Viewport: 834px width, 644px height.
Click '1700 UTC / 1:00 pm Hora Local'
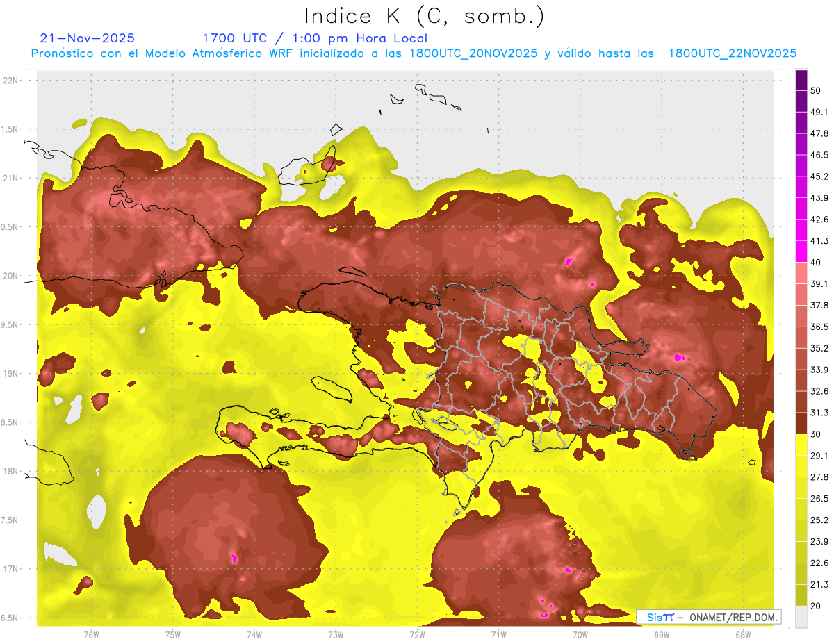315,38
